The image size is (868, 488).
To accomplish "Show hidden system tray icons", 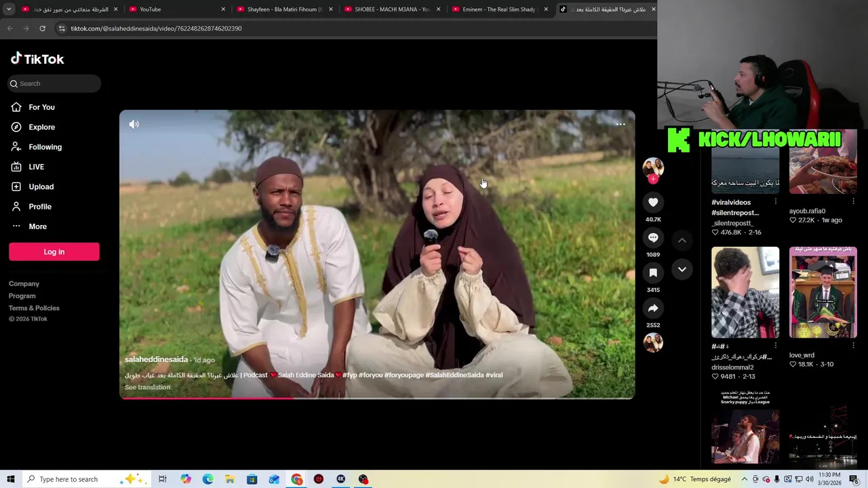I will 744,479.
